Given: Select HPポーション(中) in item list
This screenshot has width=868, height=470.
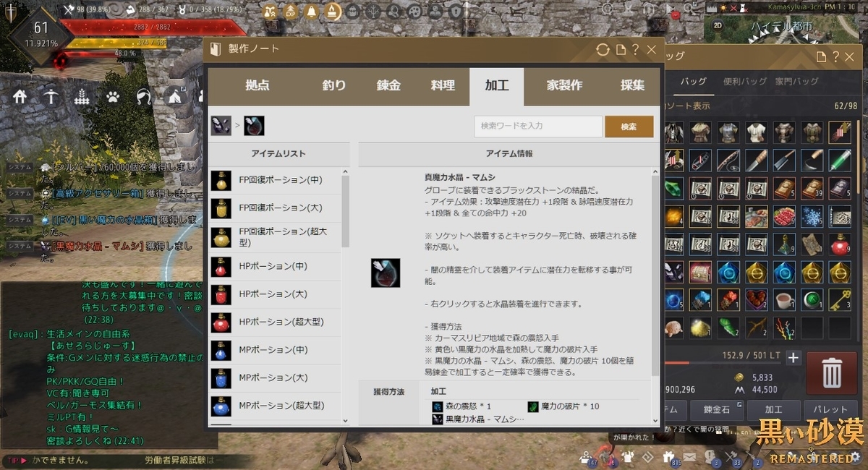Looking at the screenshot, I should 275,266.
